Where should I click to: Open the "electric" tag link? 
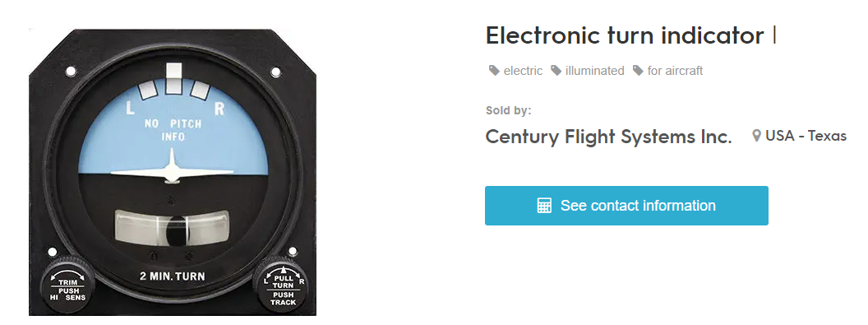click(x=523, y=71)
